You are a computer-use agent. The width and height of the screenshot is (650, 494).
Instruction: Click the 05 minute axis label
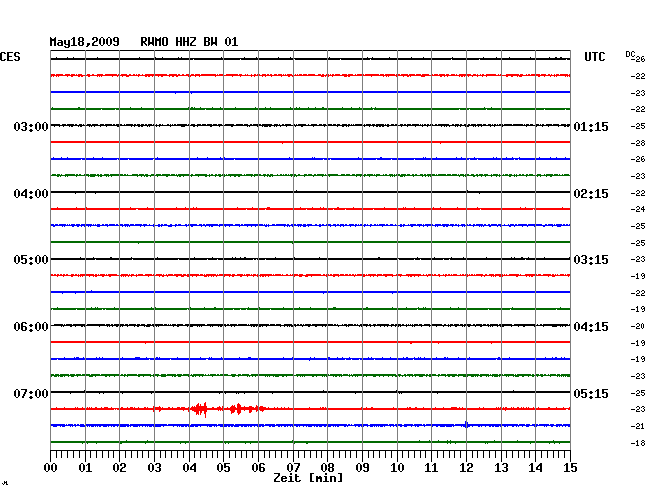(x=223, y=467)
